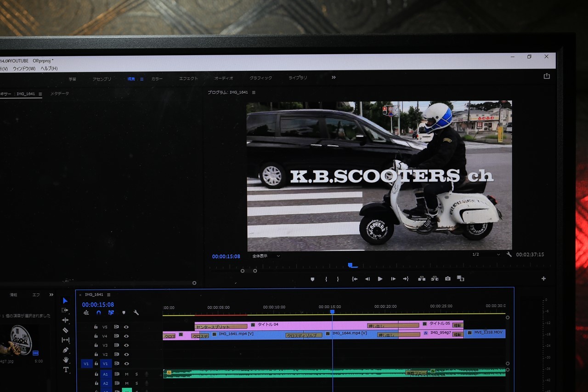This screenshot has height=392, width=588.
Task: Mute the A2 audio track
Action: (x=127, y=383)
